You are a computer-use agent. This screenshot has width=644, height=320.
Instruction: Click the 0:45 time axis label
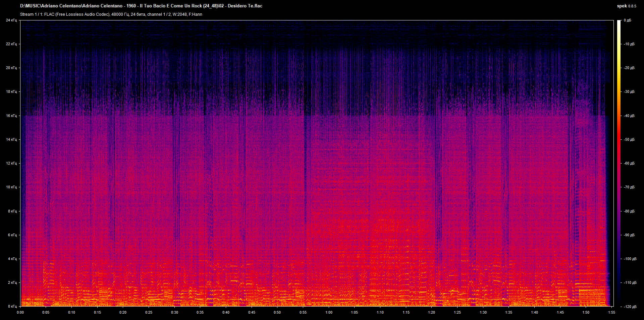(252, 312)
